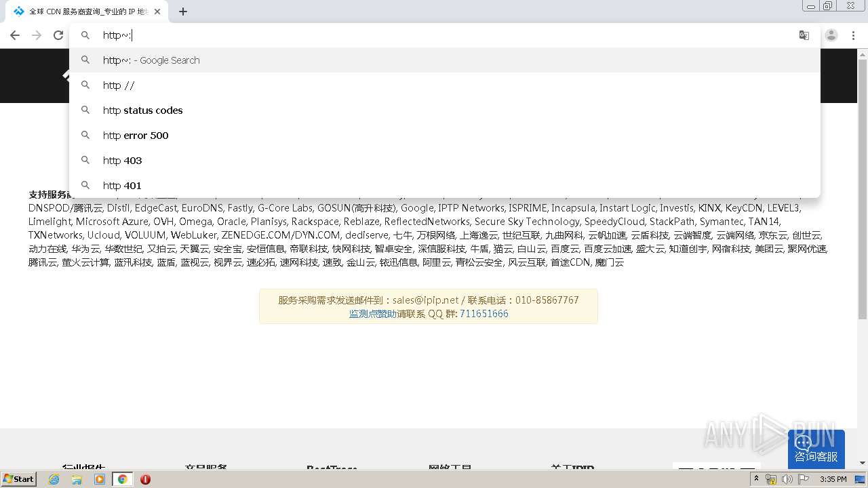Pick the 'http 401' suggestion
This screenshot has width=868, height=488.
click(445, 186)
